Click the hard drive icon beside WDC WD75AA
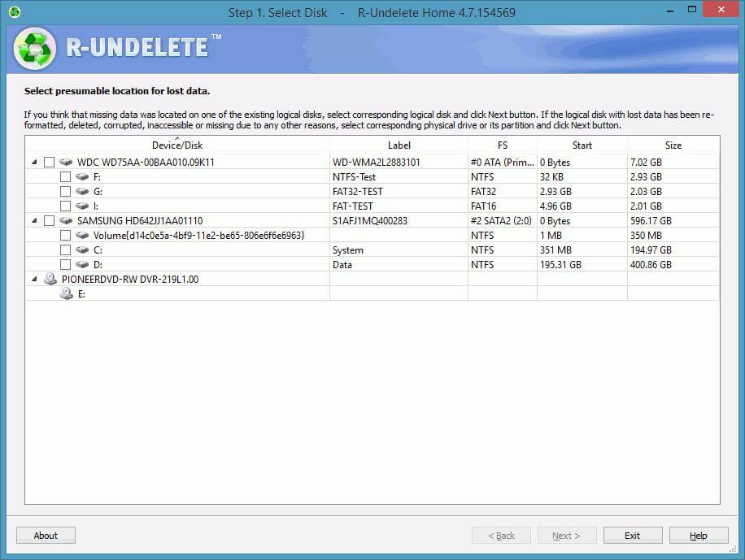This screenshot has height=560, width=745. tap(66, 163)
